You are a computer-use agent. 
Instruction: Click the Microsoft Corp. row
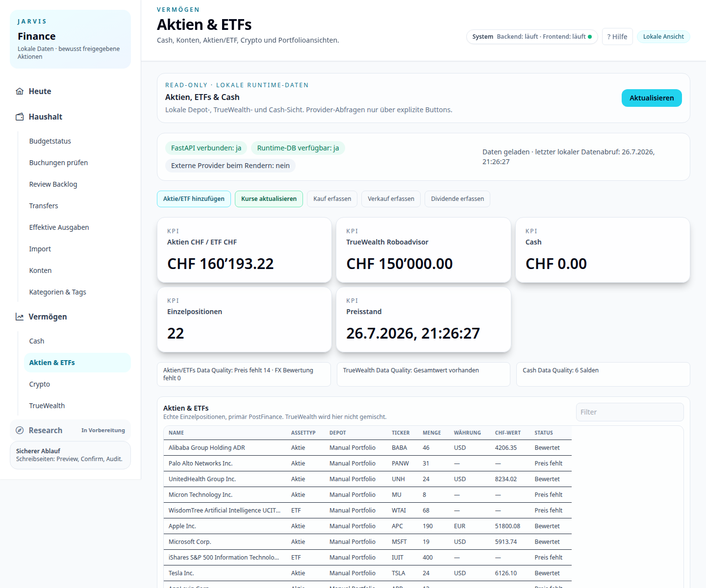coord(368,542)
